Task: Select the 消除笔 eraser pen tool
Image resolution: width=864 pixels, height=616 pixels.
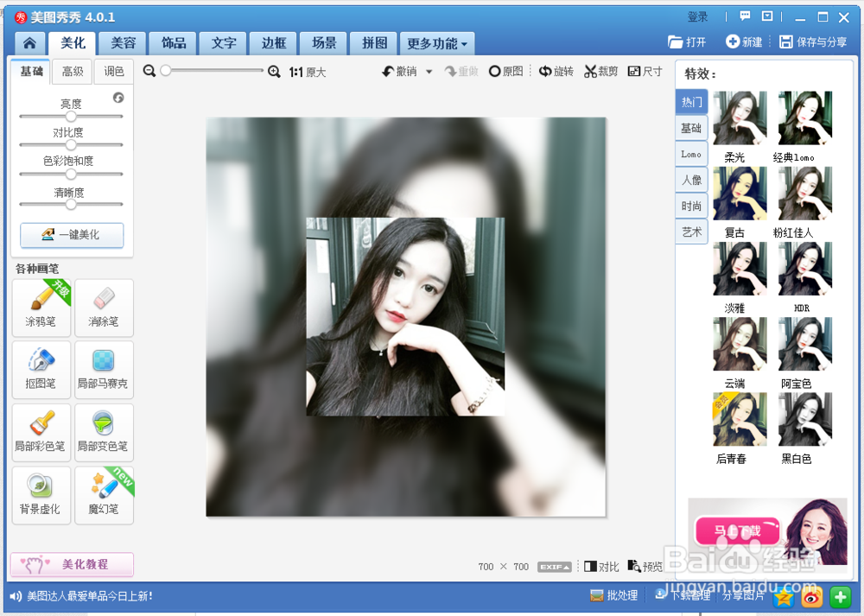Action: point(104,308)
